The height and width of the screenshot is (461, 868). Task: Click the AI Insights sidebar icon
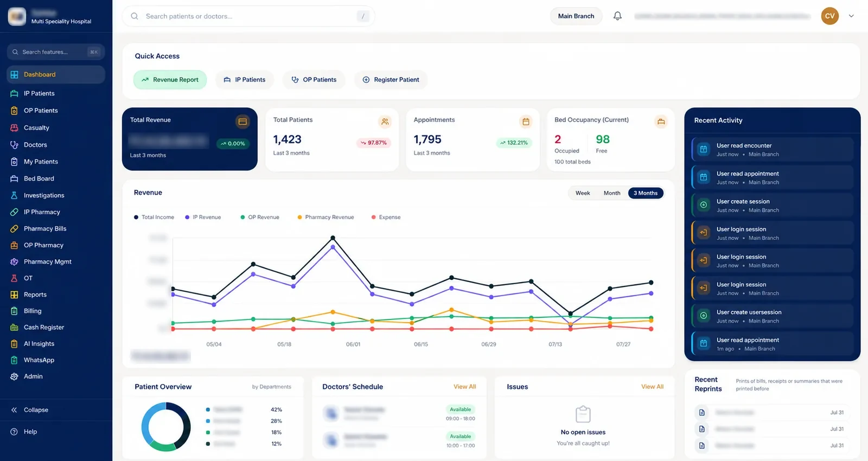tap(14, 344)
